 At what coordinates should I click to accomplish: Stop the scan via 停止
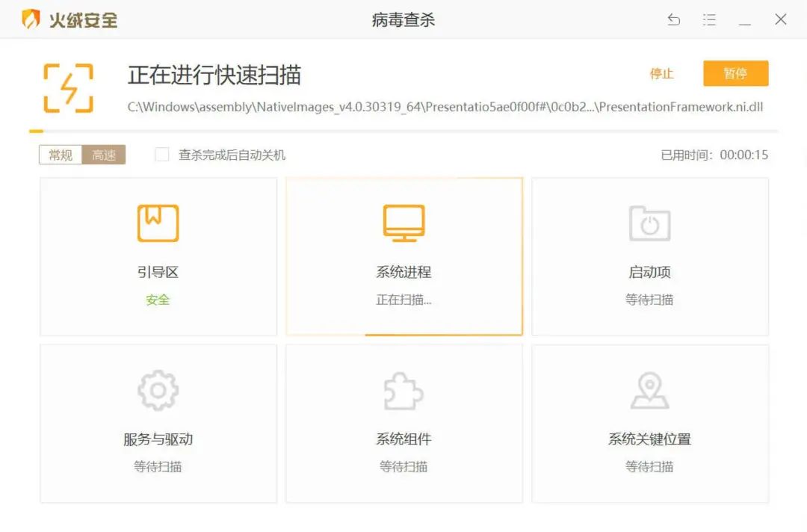661,73
